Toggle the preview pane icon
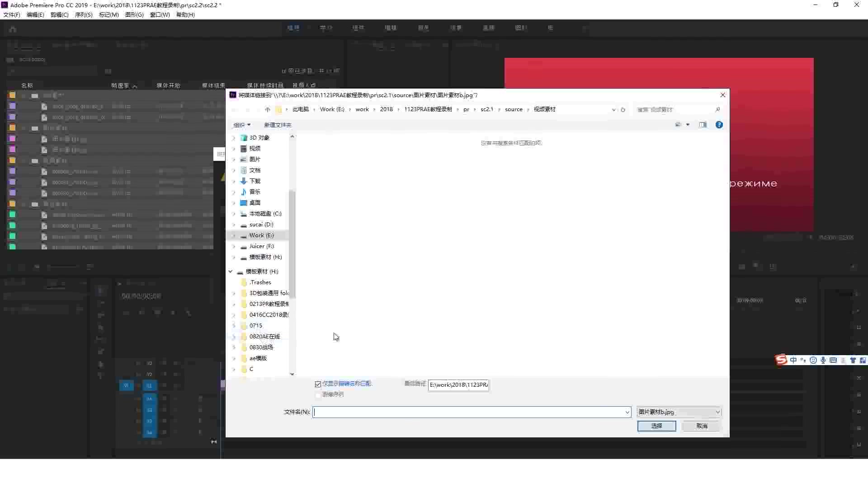The image size is (868, 488). (x=703, y=125)
